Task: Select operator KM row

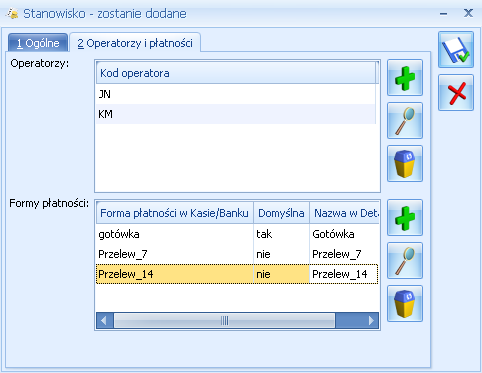Action: (236, 114)
